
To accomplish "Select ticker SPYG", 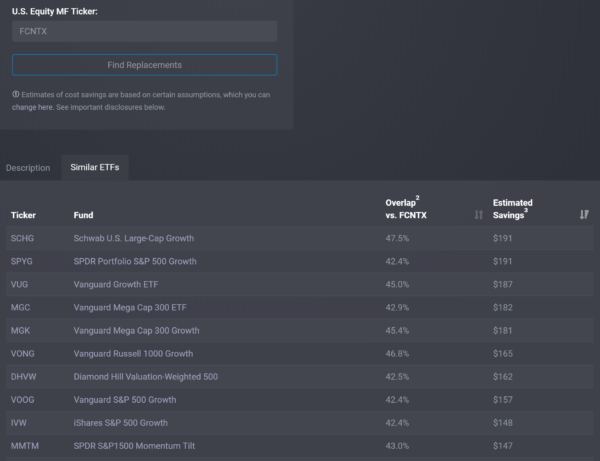I will (22, 261).
